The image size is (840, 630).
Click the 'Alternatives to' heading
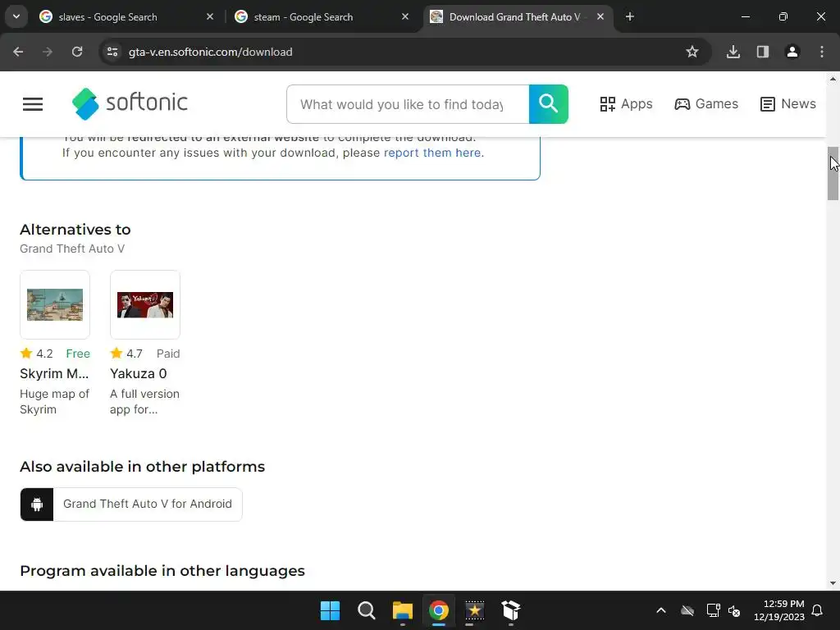(x=75, y=230)
